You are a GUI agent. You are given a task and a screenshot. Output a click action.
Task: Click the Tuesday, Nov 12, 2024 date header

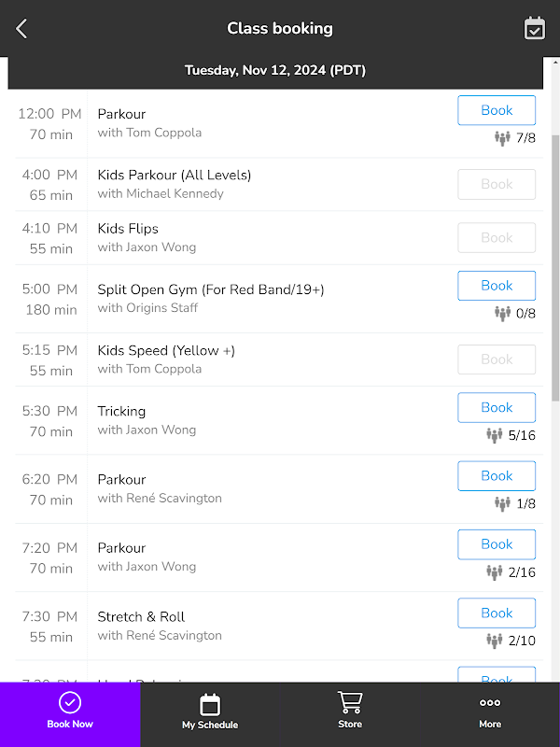coord(275,71)
